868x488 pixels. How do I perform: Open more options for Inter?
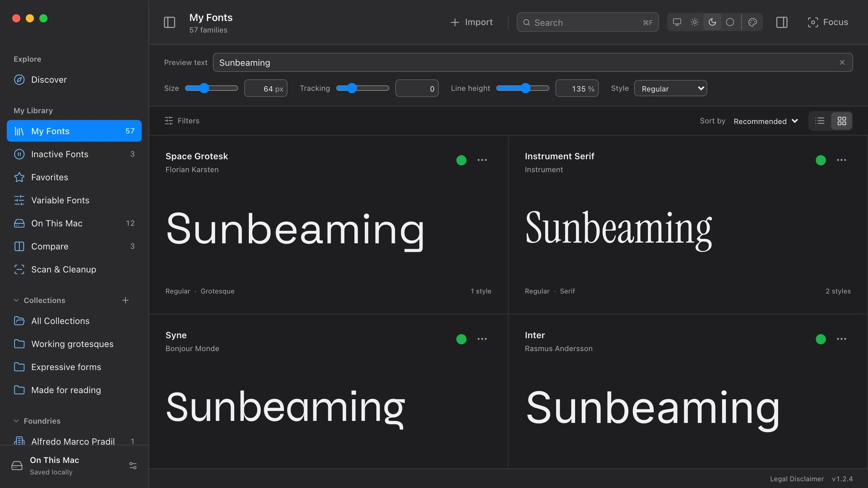(x=841, y=339)
